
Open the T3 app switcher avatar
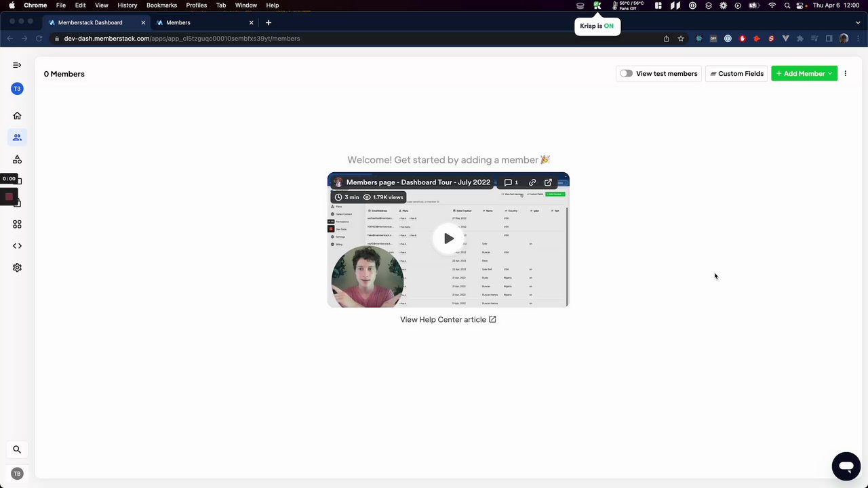[x=17, y=89]
